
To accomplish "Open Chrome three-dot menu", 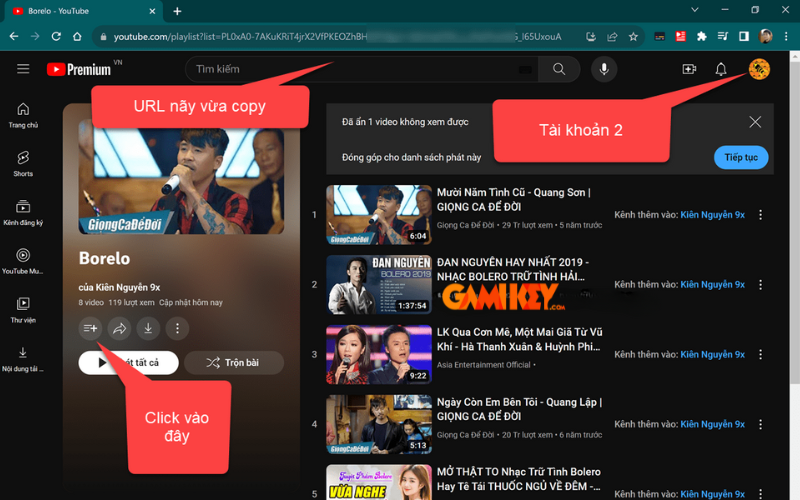I will point(786,37).
